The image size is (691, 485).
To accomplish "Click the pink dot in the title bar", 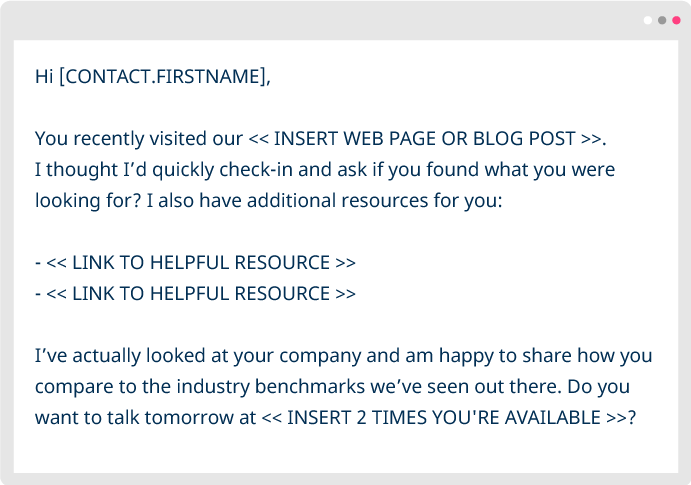I will click(676, 20).
